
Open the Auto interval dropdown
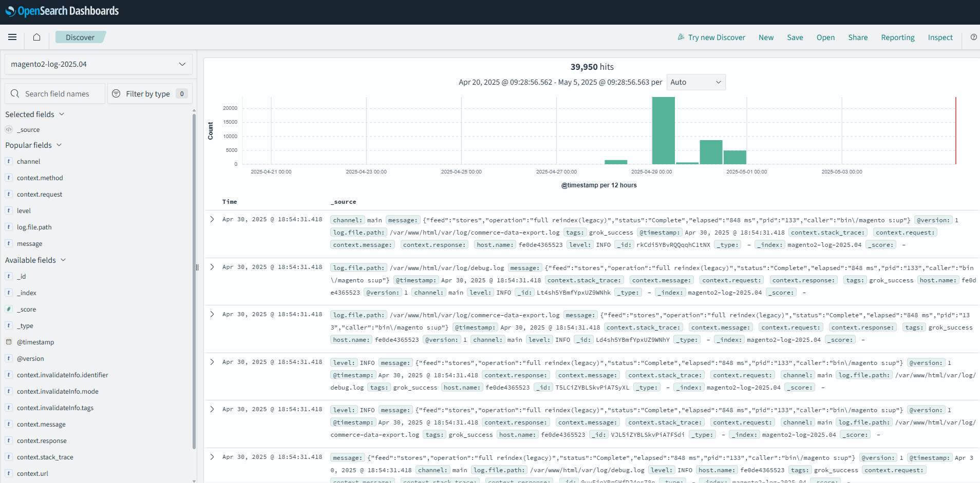695,82
